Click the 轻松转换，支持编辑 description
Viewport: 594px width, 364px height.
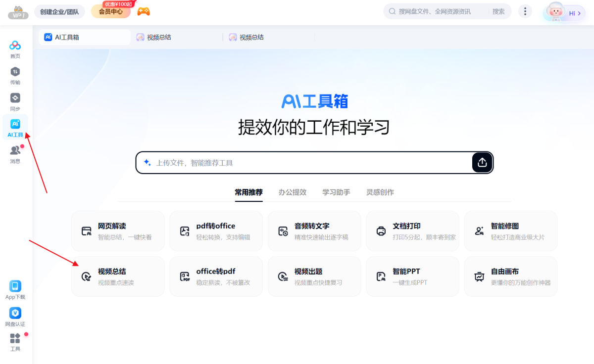pos(223,237)
